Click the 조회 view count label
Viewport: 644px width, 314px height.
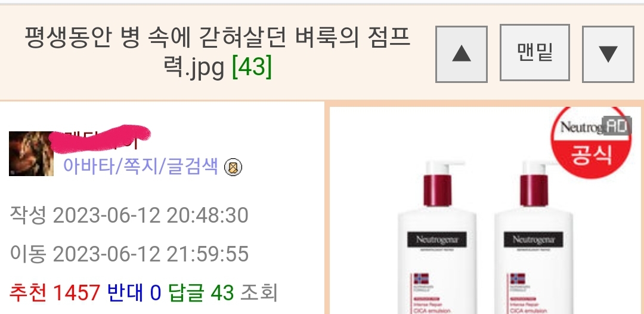click(x=259, y=293)
